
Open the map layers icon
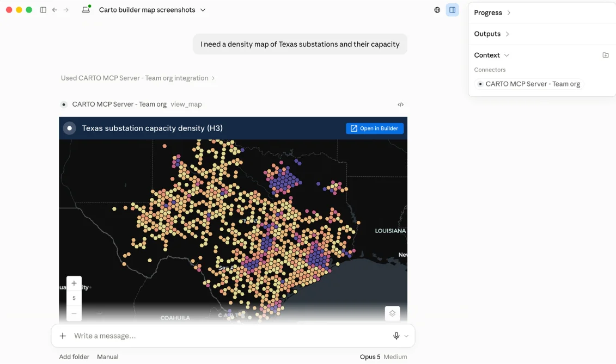pyautogui.click(x=392, y=313)
